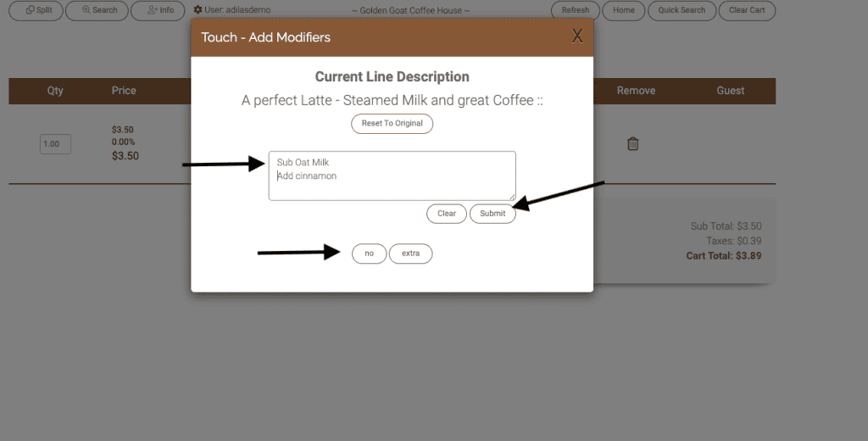Select the 'no' modifier button
Image resolution: width=868 pixels, height=441 pixels.
[369, 254]
